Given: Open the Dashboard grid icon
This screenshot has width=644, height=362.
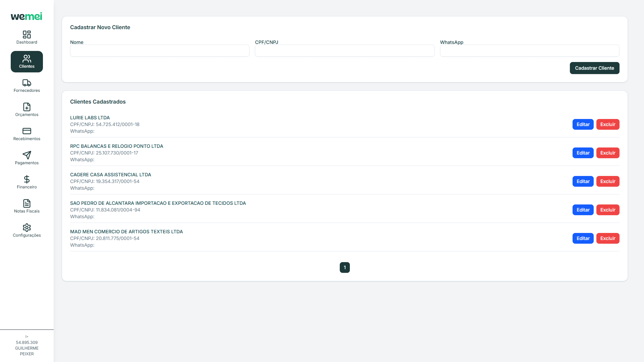Looking at the screenshot, I should tap(27, 35).
